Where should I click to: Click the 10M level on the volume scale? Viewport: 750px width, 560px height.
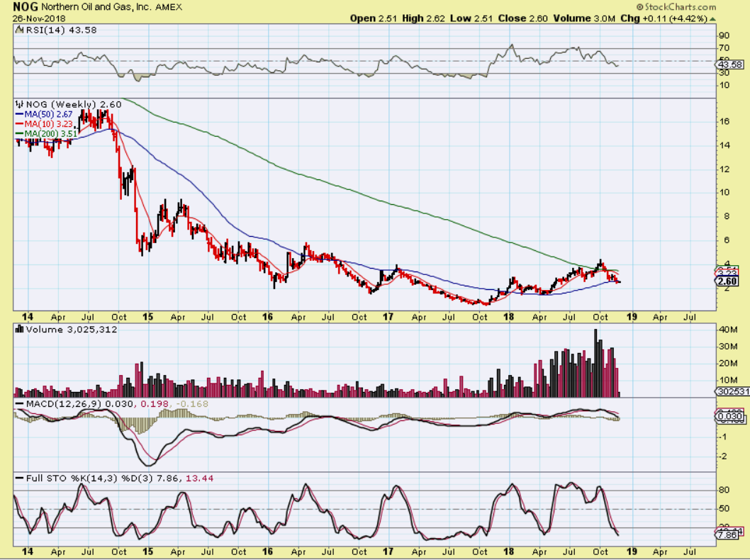(x=727, y=380)
